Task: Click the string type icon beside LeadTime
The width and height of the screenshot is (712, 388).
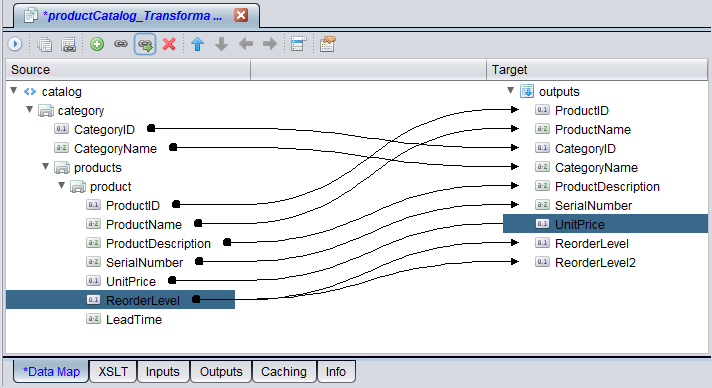Action: click(93, 319)
